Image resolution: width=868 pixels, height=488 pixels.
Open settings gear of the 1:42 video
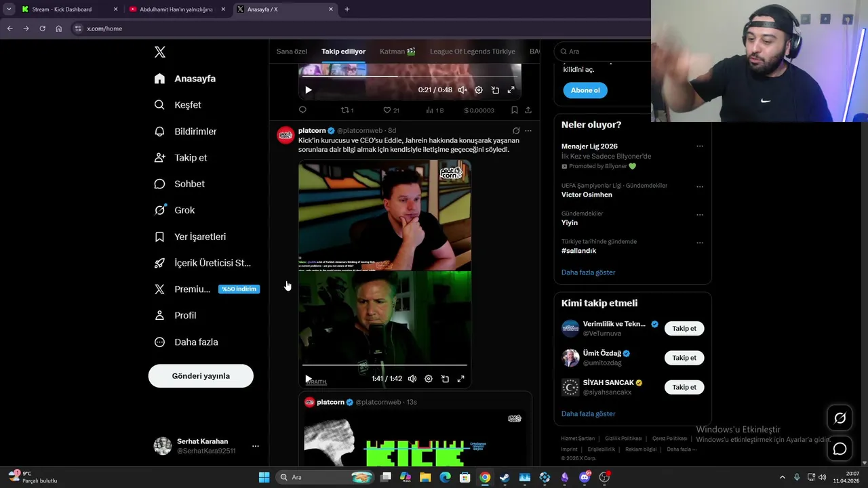pos(429,379)
